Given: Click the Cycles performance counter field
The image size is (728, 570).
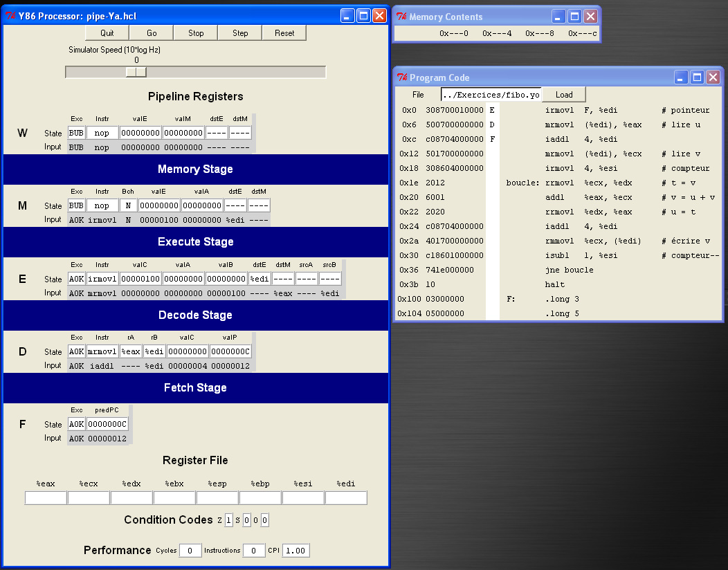Looking at the screenshot, I should (190, 551).
